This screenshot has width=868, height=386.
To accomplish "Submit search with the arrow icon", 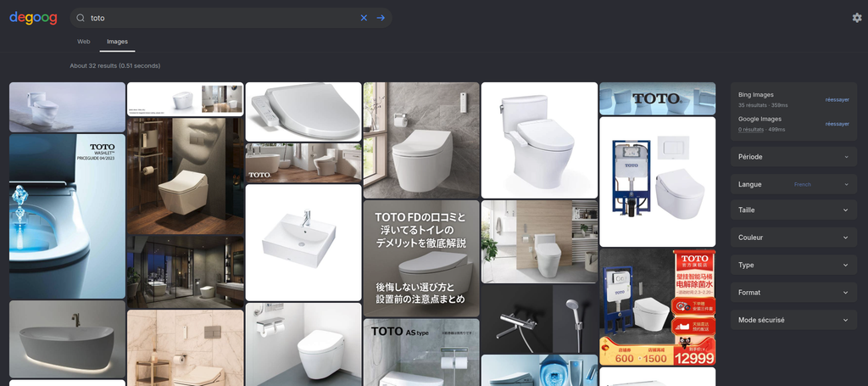I will (381, 18).
